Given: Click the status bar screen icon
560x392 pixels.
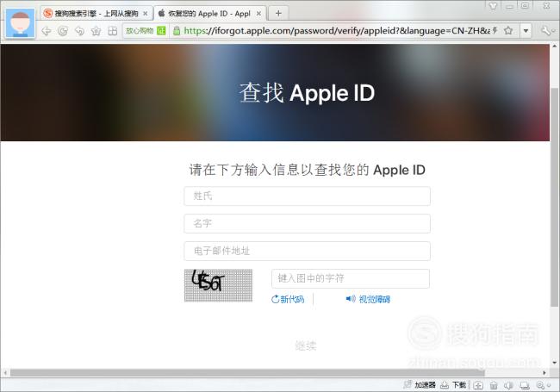Looking at the screenshot, I should pos(525,385).
